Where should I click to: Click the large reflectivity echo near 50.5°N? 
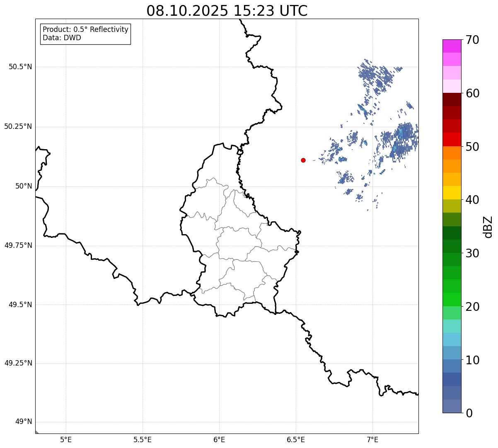(x=377, y=77)
